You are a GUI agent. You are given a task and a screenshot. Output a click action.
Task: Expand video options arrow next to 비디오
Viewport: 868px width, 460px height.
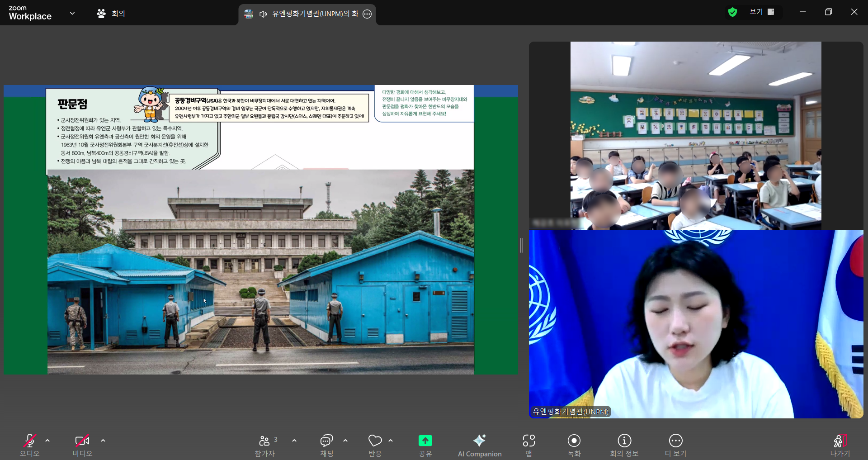103,441
